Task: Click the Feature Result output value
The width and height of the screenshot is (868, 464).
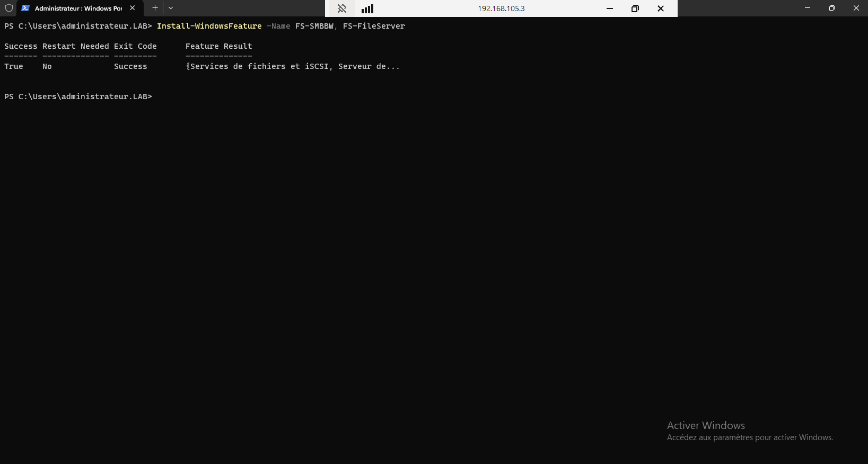Action: point(292,66)
